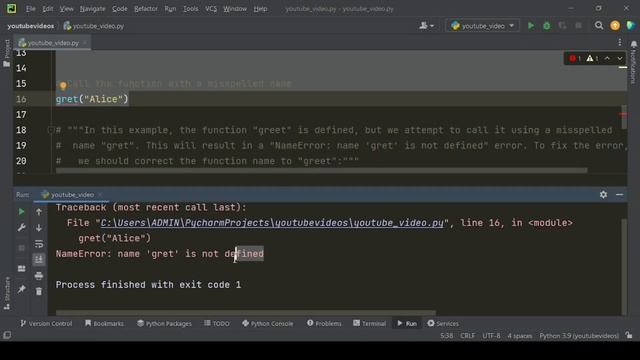Open the Window menu
640x360 pixels.
(235, 9)
